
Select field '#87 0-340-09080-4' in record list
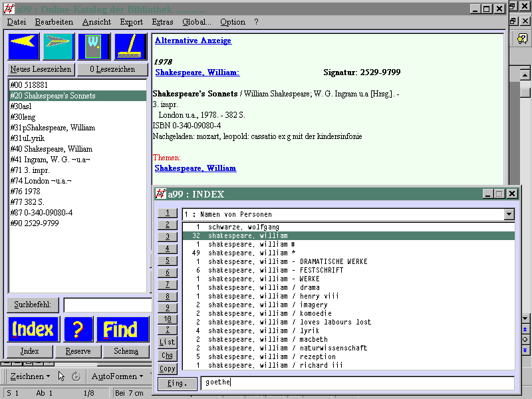pyautogui.click(x=78, y=213)
